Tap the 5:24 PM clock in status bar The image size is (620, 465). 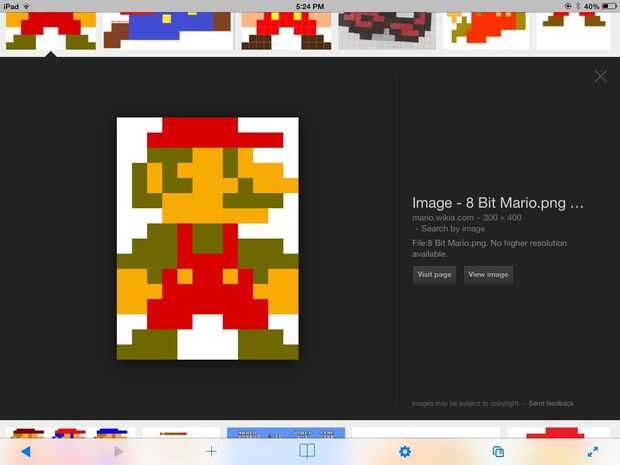tap(310, 6)
